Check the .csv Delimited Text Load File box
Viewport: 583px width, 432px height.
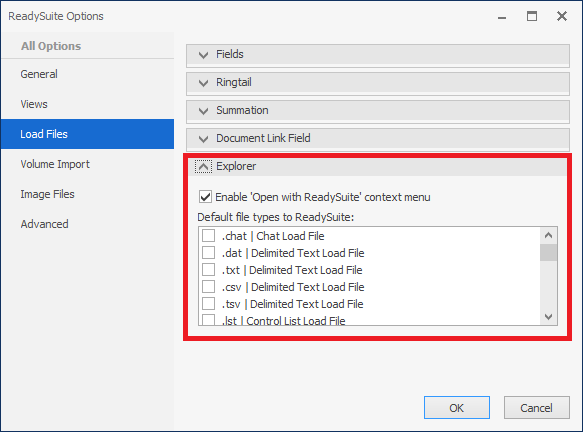click(208, 287)
